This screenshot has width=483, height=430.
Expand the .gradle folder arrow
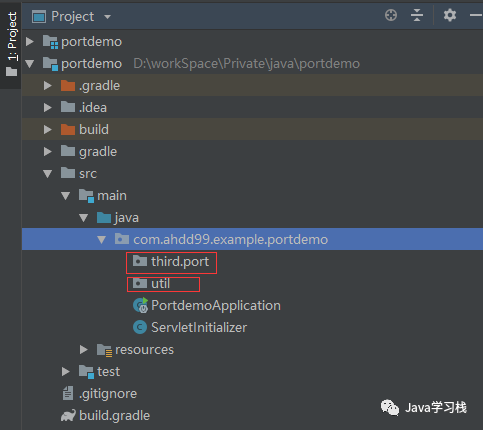pos(48,86)
